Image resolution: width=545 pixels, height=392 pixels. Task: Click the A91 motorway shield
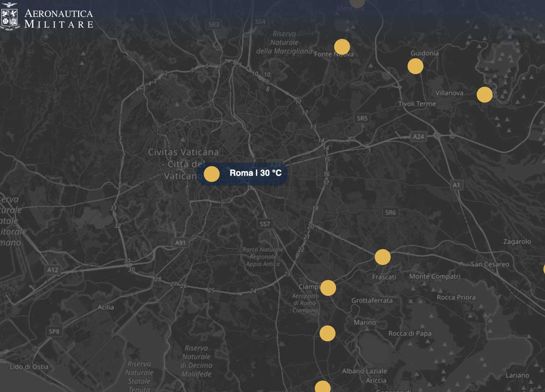[x=181, y=243]
